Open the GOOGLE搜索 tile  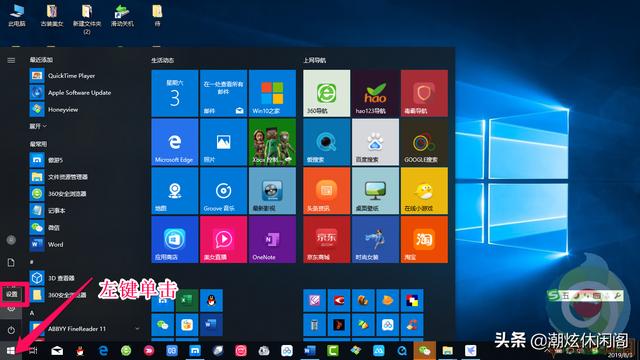pos(424,142)
